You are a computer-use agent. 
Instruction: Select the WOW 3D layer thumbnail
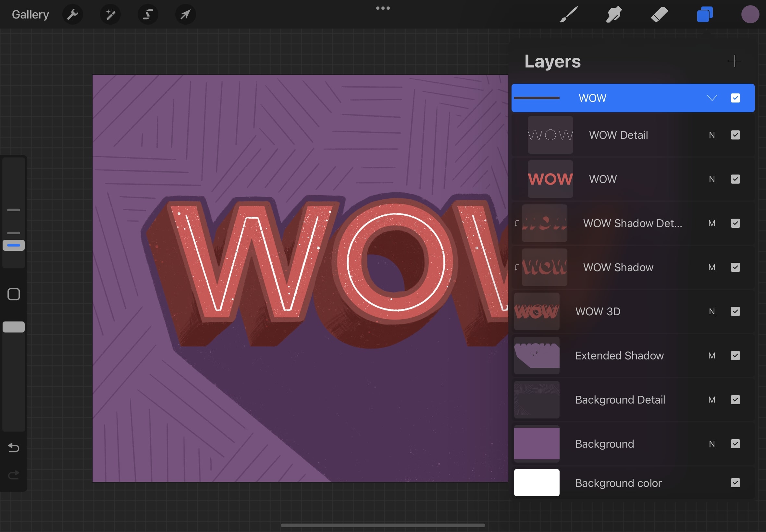pos(537,311)
